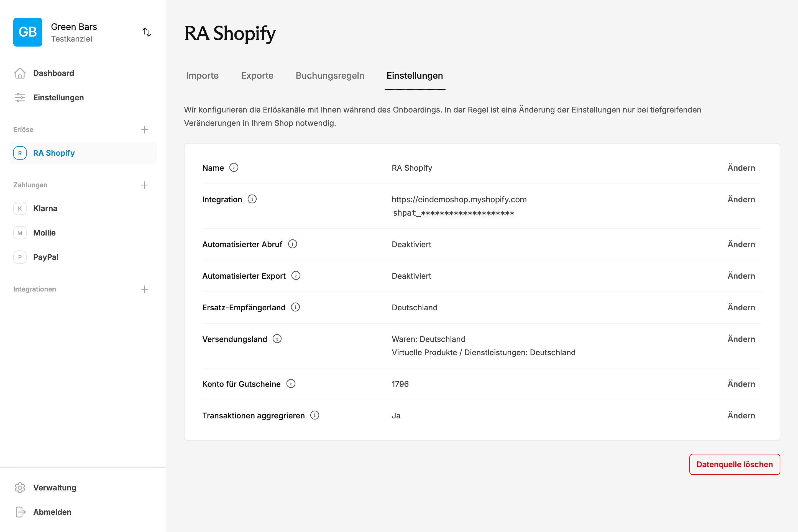This screenshot has width=798, height=532.
Task: Expand Erlöse with the plus icon
Action: tap(145, 129)
